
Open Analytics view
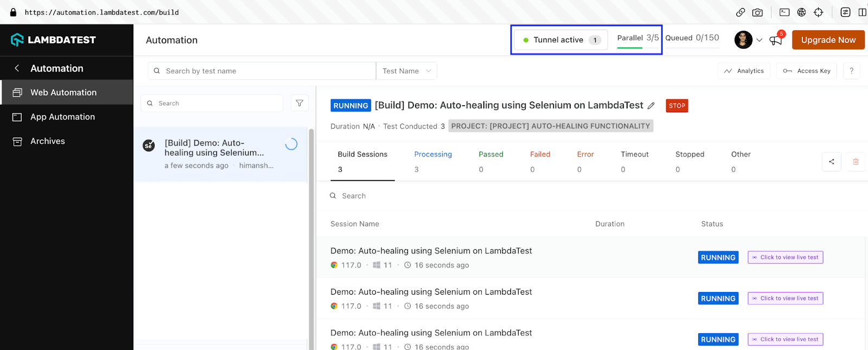click(744, 71)
